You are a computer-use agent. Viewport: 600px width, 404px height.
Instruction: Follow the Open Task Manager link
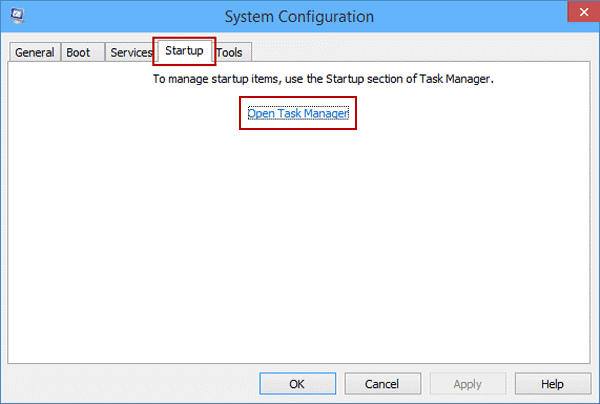[x=298, y=113]
